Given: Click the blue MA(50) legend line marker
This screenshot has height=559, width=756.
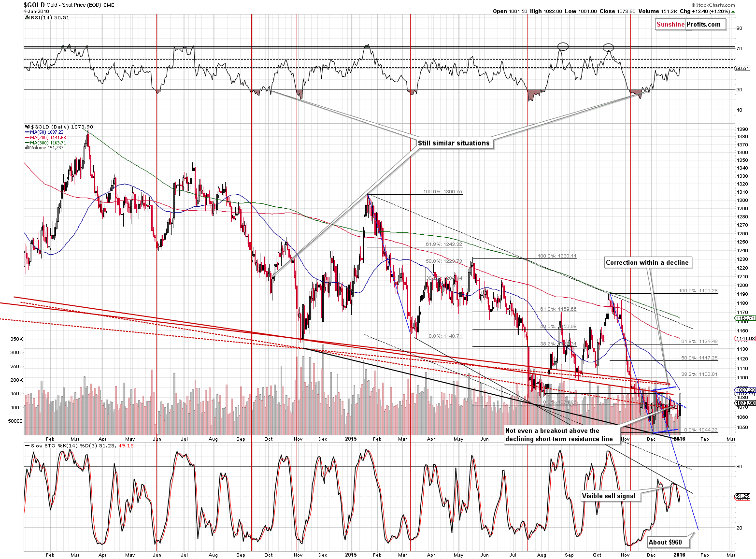Looking at the screenshot, I should [x=27, y=132].
